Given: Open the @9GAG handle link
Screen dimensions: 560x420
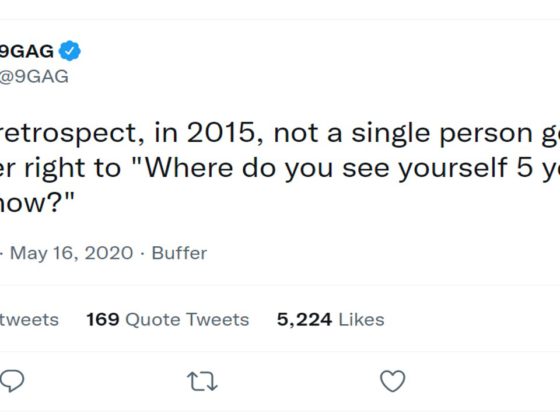Looking at the screenshot, I should click(x=34, y=76).
